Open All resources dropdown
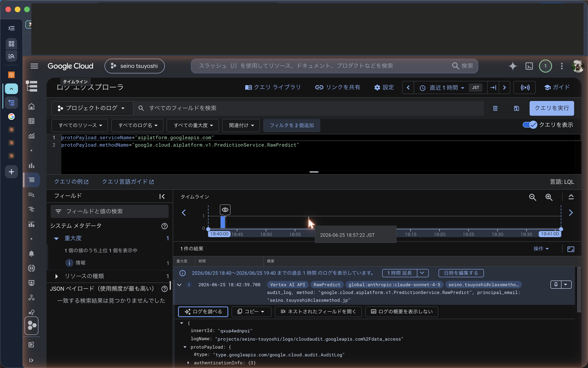Image resolution: width=588 pixels, height=368 pixels. coord(80,125)
